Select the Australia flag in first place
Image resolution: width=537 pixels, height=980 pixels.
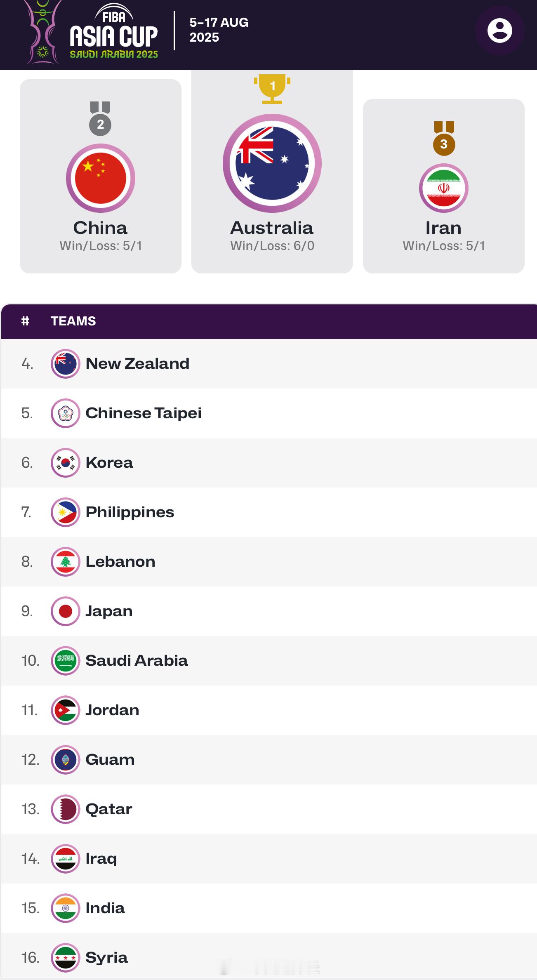coord(272,163)
